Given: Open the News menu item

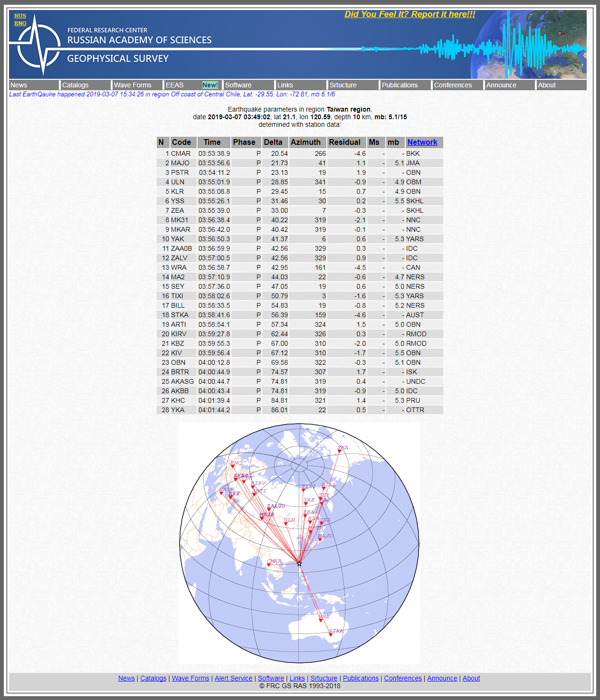Looking at the screenshot, I should (34, 85).
